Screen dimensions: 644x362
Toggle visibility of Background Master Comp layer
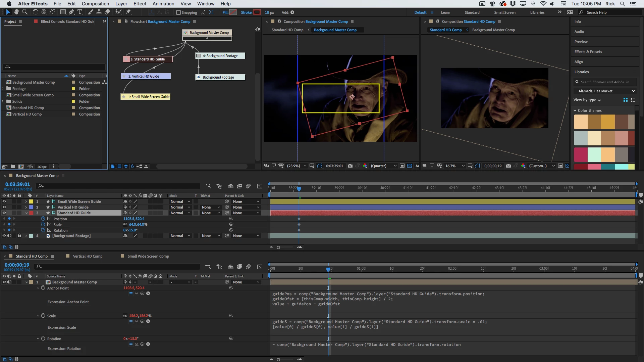[x=4, y=282]
